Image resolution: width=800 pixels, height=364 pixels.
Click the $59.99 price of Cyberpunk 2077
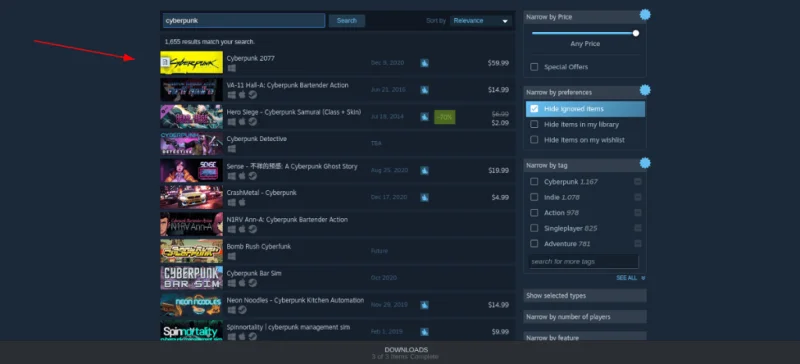[x=498, y=63]
